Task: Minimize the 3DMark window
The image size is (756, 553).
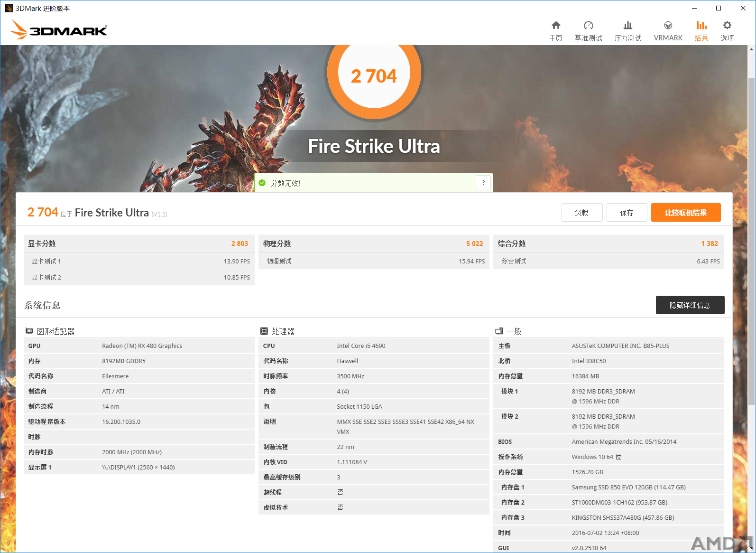Action: point(694,8)
